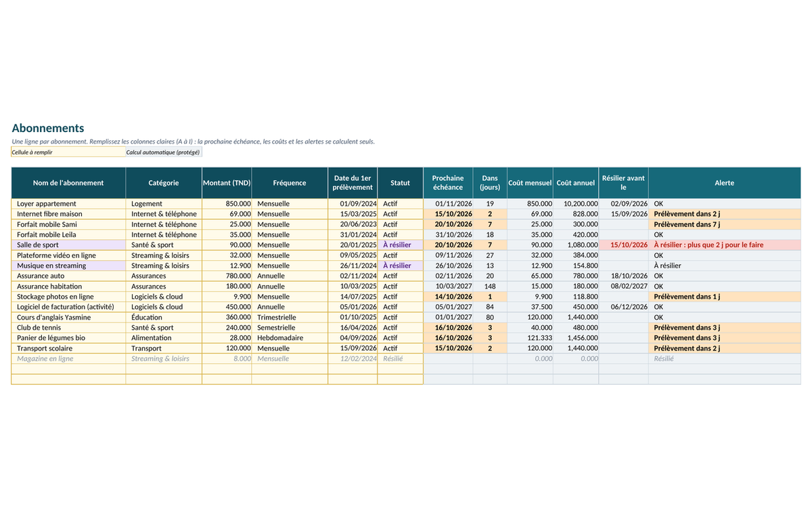Select the 'Cellule à remplir' legend cell
The height and width of the screenshot is (508, 812).
tap(68, 152)
